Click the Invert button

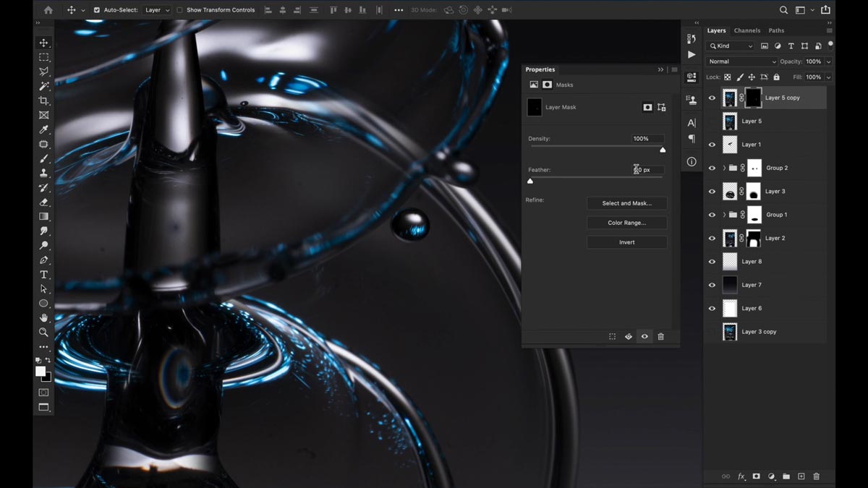(x=627, y=242)
